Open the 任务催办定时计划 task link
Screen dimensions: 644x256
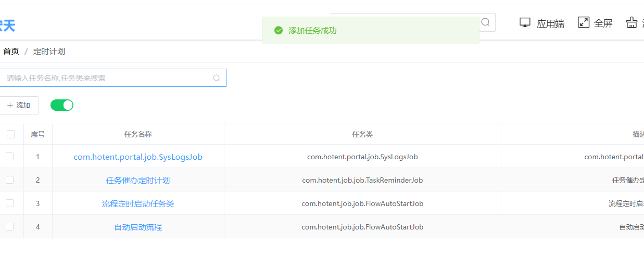[138, 180]
